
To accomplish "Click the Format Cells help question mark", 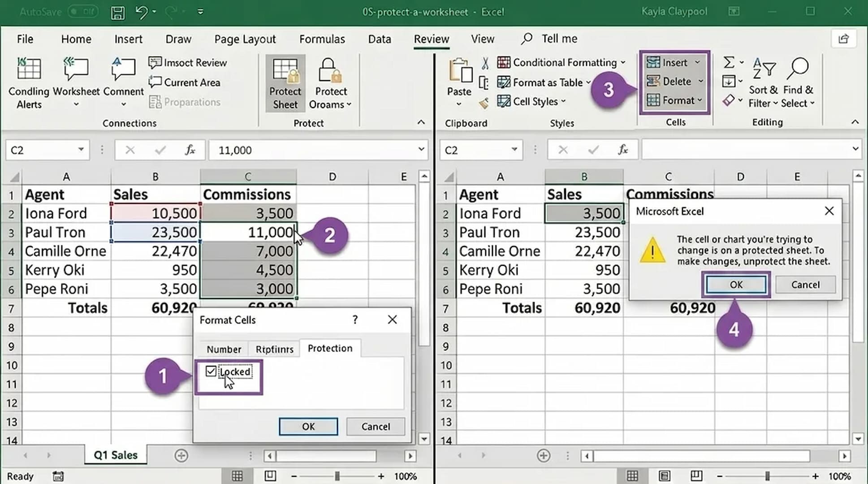I will pos(355,320).
